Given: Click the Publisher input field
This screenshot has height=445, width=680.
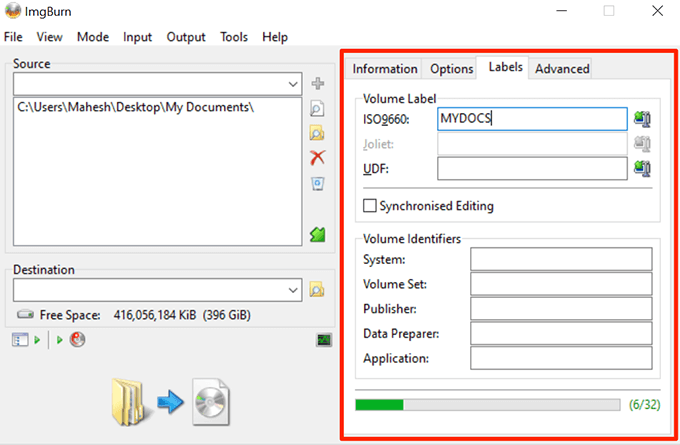Looking at the screenshot, I should [x=561, y=309].
